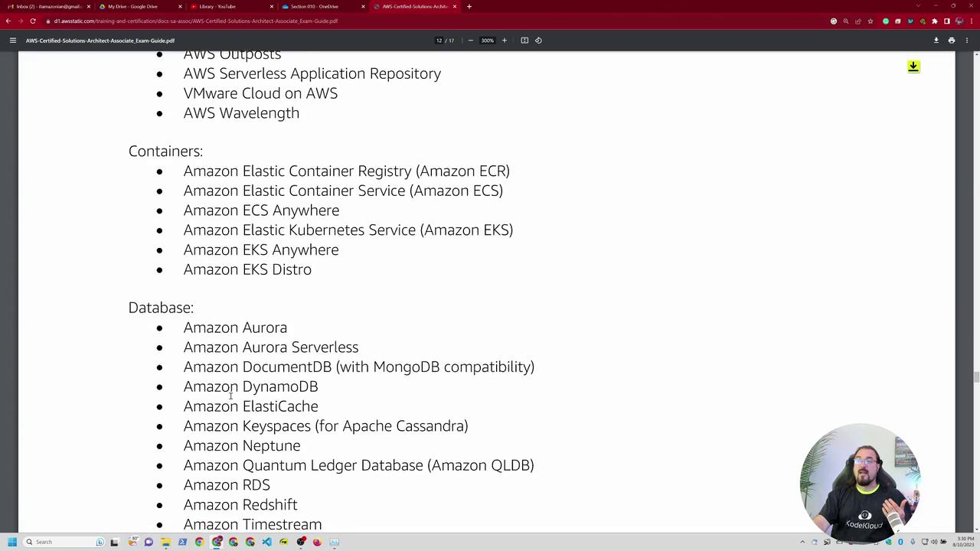980x551 pixels.
Task: Click the PDF file name in viewer toolbar
Action: click(100, 41)
